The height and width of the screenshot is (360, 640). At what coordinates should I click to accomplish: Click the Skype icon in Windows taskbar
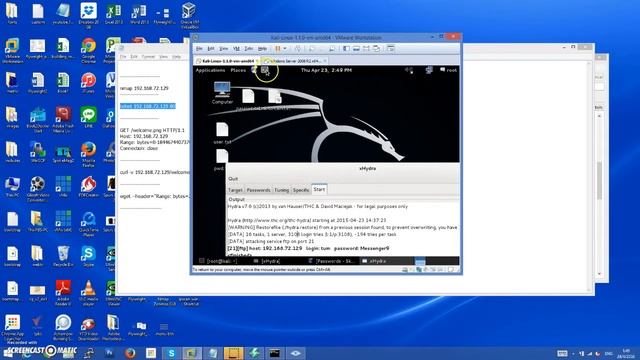click(171, 353)
